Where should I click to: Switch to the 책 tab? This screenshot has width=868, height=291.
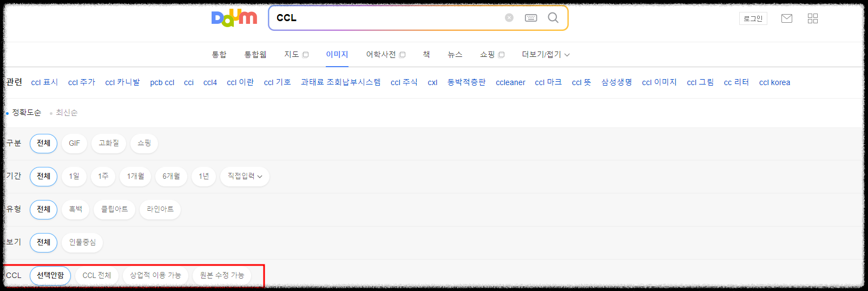click(426, 54)
